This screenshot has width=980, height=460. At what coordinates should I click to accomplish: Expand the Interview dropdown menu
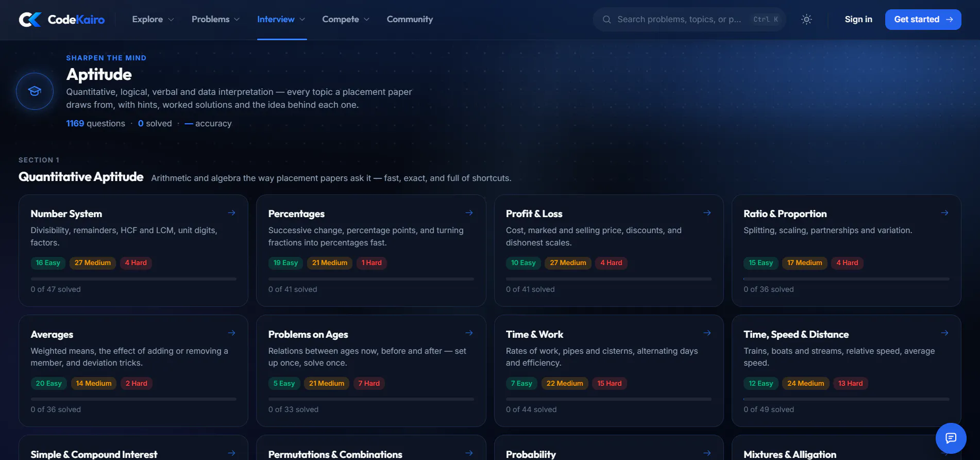coord(281,20)
